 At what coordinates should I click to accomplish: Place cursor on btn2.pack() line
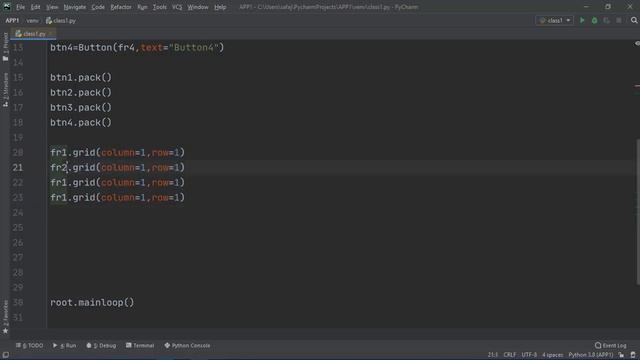click(81, 93)
